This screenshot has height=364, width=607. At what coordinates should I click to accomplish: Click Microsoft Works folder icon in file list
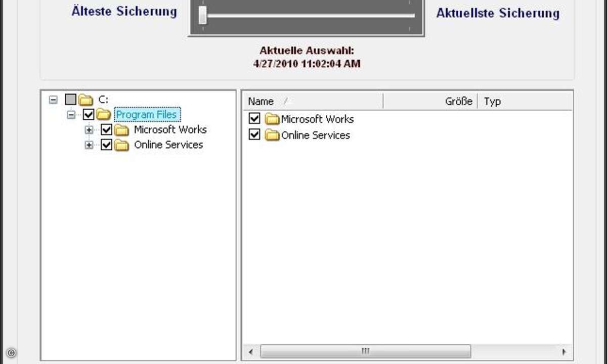point(273,119)
